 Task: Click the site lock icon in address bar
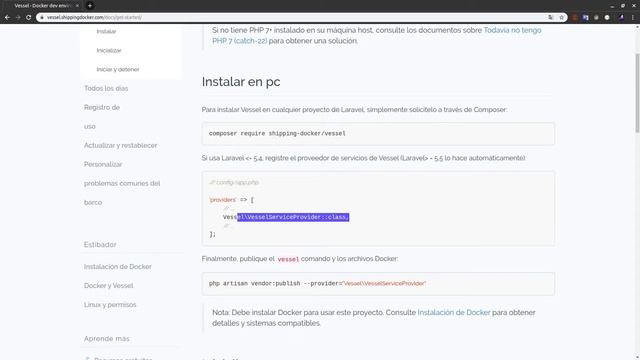coord(42,18)
